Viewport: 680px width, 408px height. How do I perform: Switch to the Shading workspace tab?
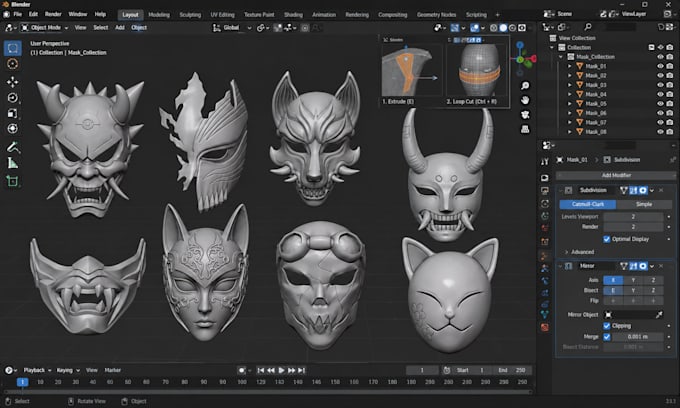[x=293, y=15]
